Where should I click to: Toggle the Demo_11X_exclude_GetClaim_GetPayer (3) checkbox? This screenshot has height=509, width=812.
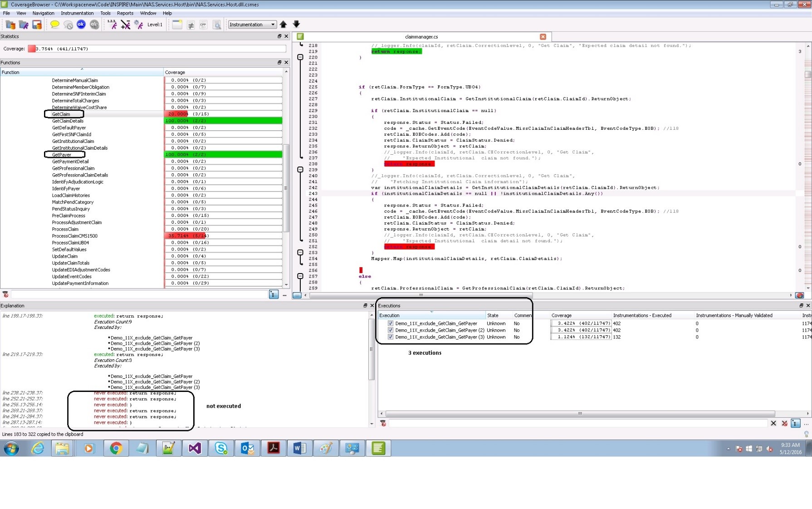point(390,337)
